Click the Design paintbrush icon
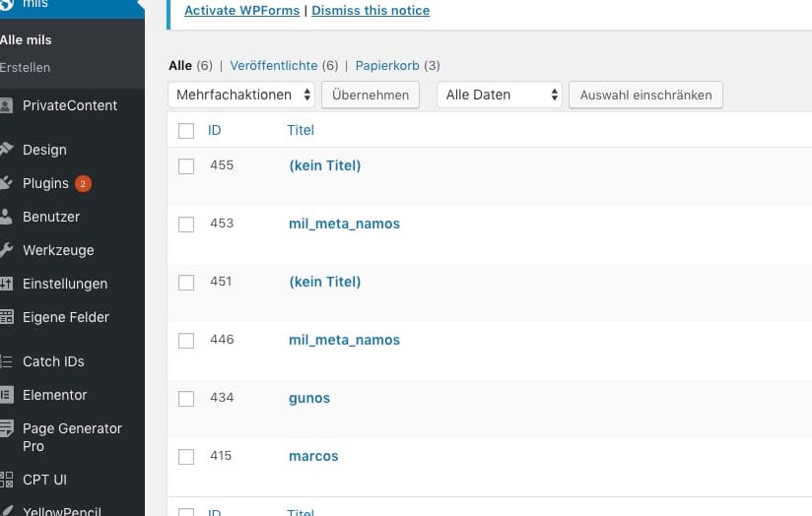 (x=6, y=150)
